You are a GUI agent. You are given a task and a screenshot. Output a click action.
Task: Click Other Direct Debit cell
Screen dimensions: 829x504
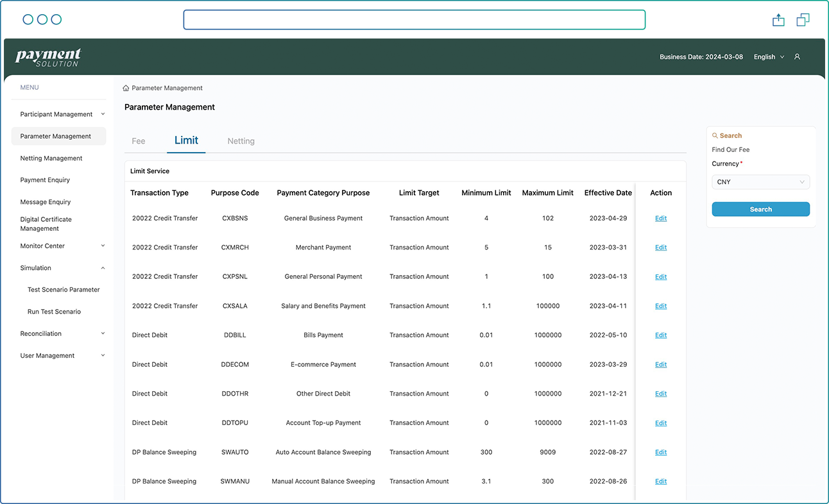323,394
